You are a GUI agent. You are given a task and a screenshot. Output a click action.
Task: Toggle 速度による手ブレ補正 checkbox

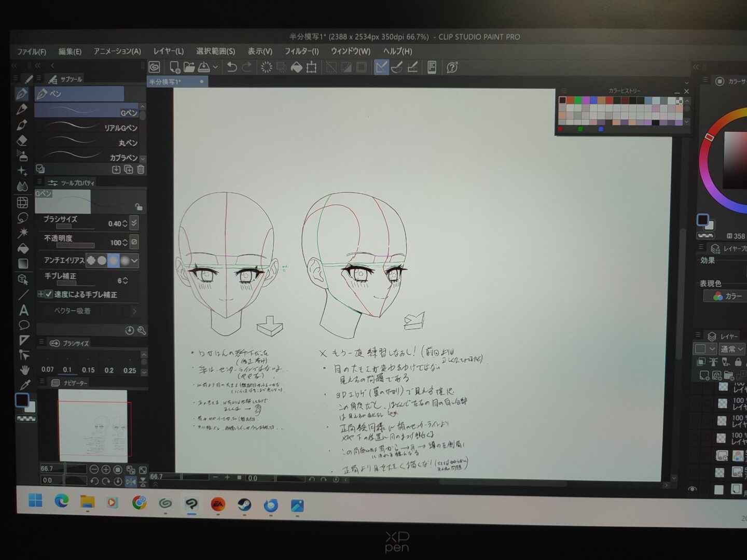[x=49, y=295]
